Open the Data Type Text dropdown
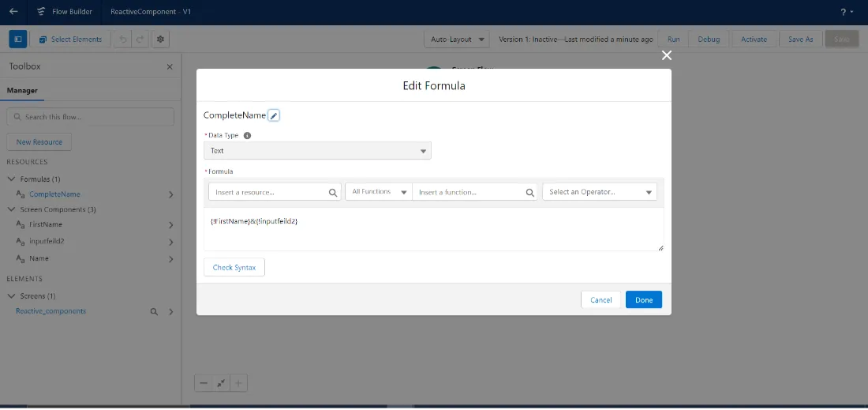The width and height of the screenshot is (868, 410). coord(317,151)
